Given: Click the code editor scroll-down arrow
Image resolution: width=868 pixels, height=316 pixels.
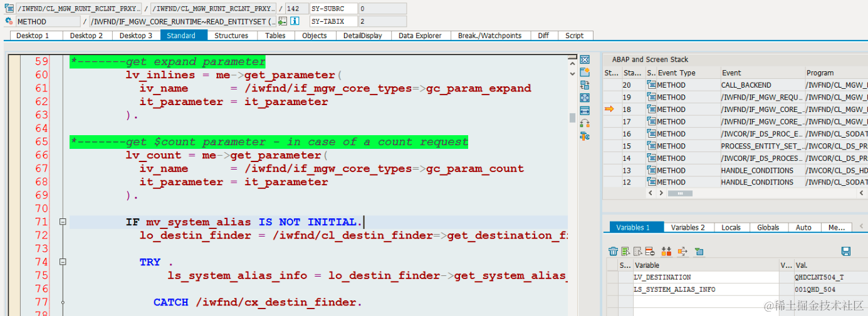Looking at the screenshot, I should coord(572,74).
